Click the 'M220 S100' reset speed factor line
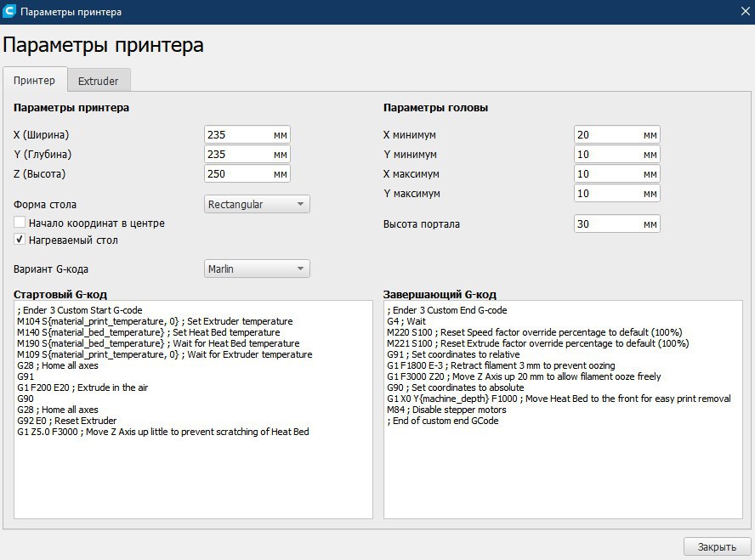 535,332
